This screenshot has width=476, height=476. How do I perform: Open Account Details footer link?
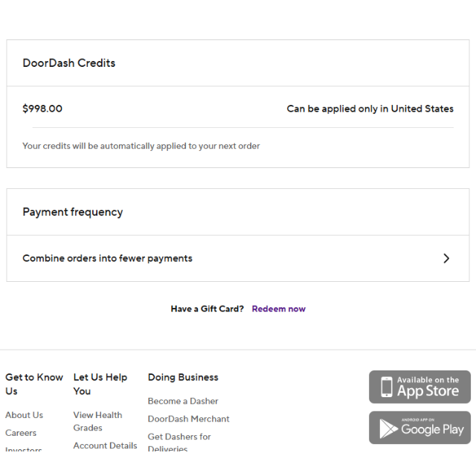[105, 446]
